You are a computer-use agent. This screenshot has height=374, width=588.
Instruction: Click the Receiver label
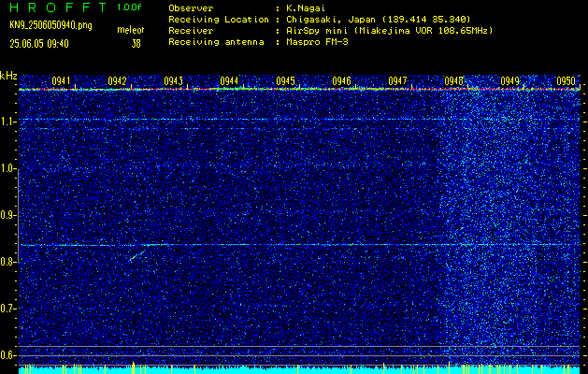(x=191, y=31)
